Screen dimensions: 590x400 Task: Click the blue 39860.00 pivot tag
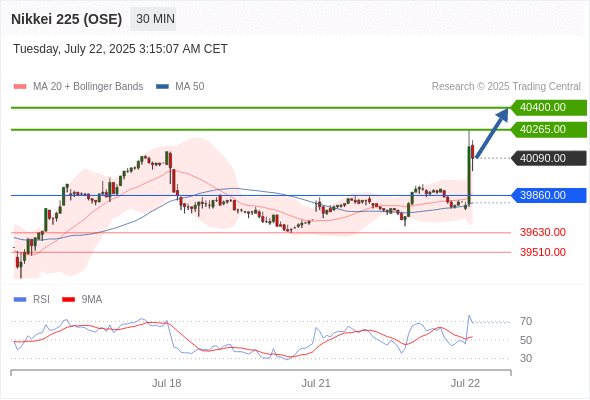(x=549, y=195)
